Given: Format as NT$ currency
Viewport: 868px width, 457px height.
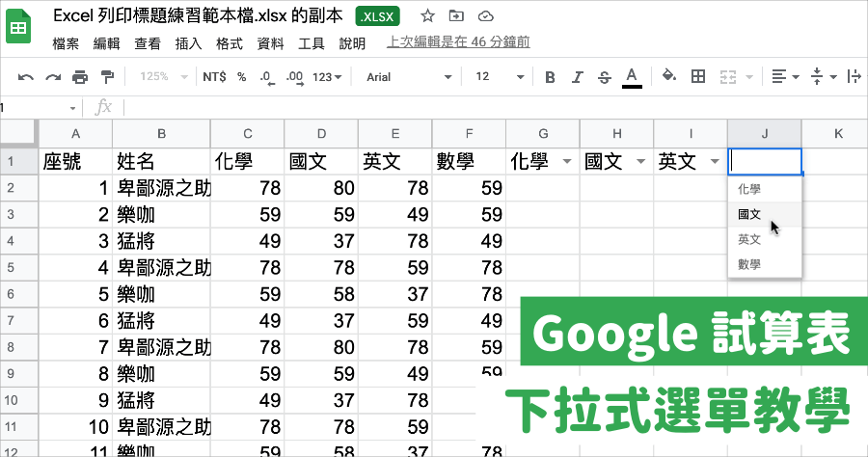Looking at the screenshot, I should tap(214, 77).
